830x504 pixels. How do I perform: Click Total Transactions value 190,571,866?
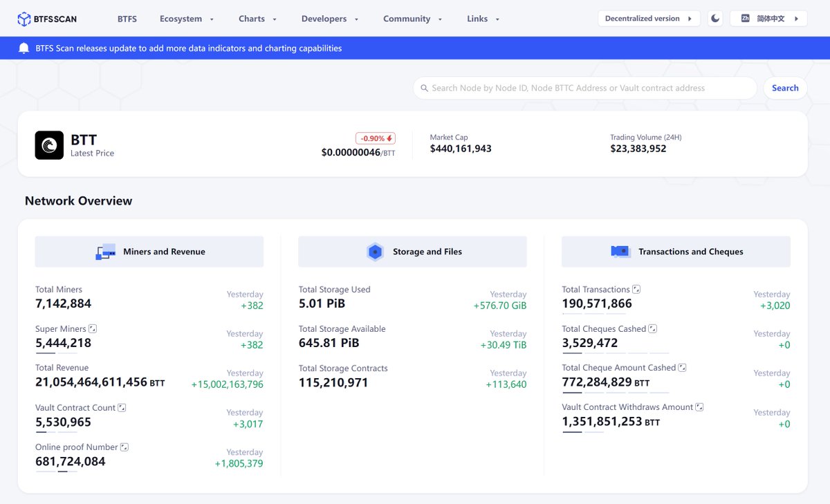tap(597, 304)
